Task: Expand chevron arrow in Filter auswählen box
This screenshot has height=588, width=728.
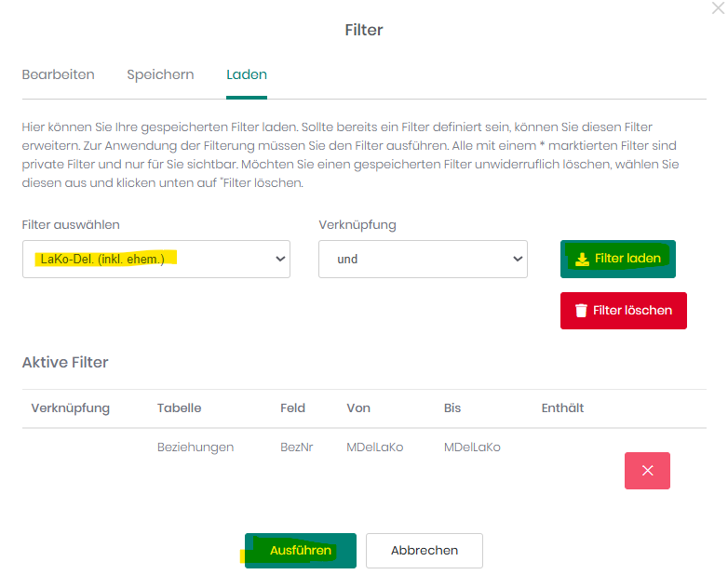Action: click(x=280, y=259)
